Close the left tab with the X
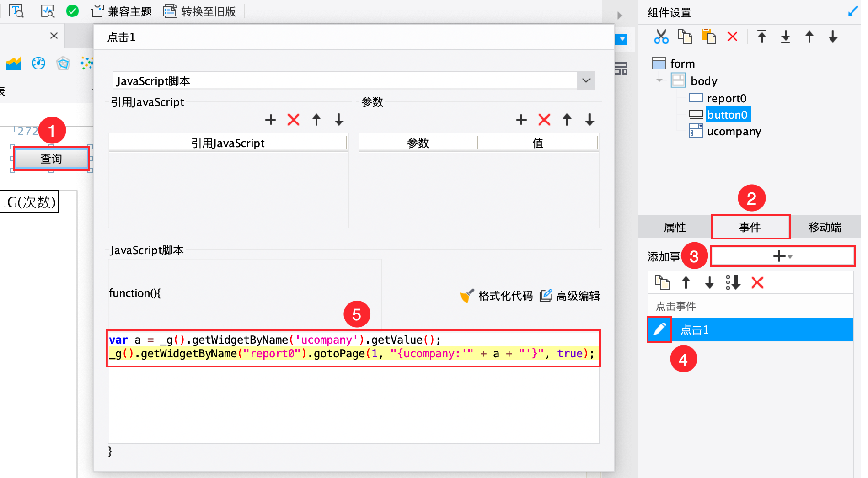 click(54, 36)
